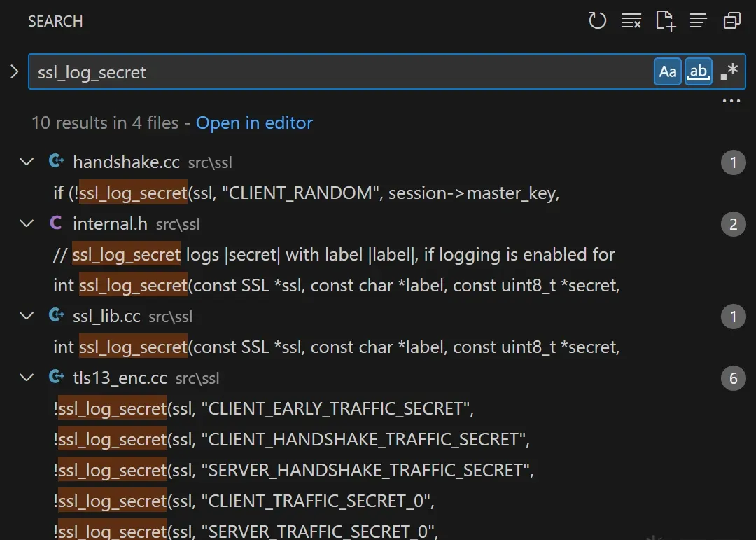
Task: Click the C++ icon next to handshake.cc
Action: pyautogui.click(x=57, y=161)
